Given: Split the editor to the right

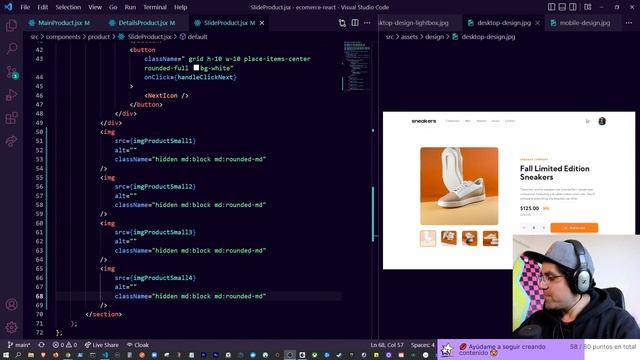Looking at the screenshot, I should tap(355, 23).
